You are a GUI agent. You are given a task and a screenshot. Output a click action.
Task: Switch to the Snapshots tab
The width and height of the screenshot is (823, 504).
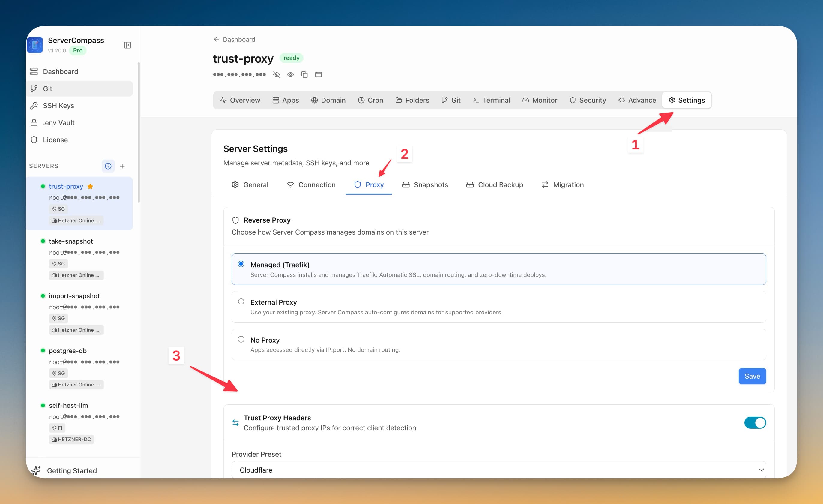pos(425,185)
